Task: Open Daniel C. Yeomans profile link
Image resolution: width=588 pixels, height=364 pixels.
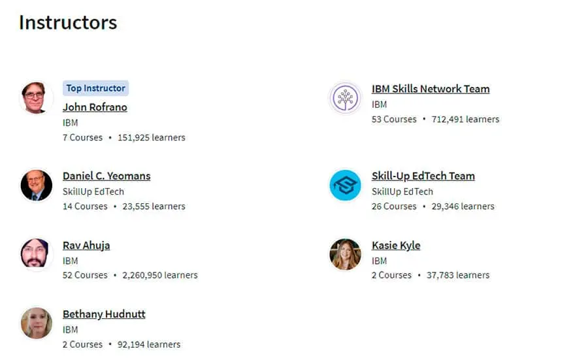Action: tap(106, 176)
